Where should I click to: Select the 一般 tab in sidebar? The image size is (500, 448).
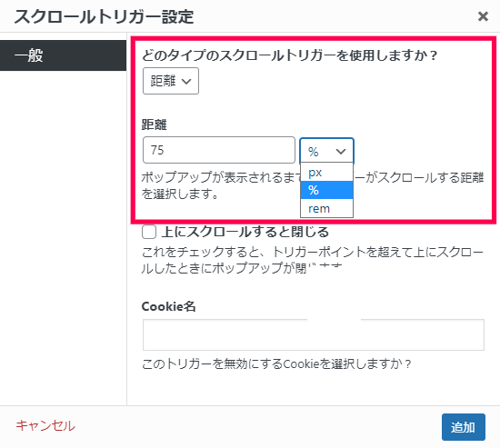(x=63, y=55)
